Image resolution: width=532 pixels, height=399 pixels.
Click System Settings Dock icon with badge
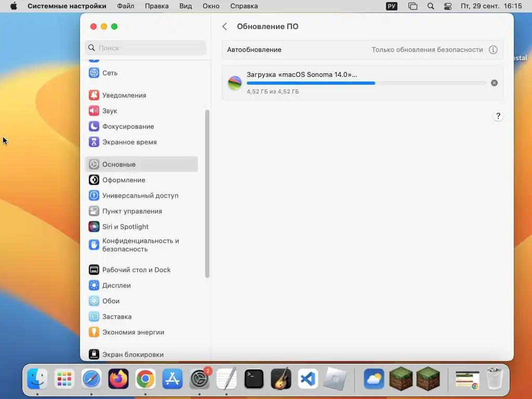(x=199, y=379)
